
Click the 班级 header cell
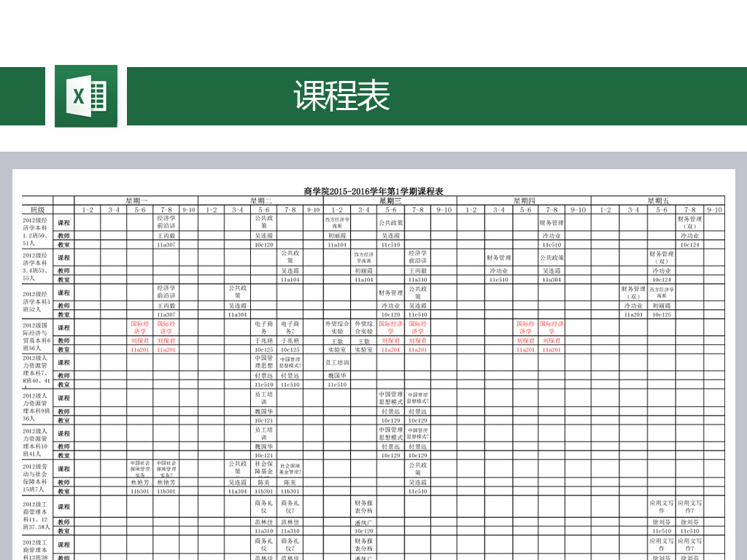[38, 209]
